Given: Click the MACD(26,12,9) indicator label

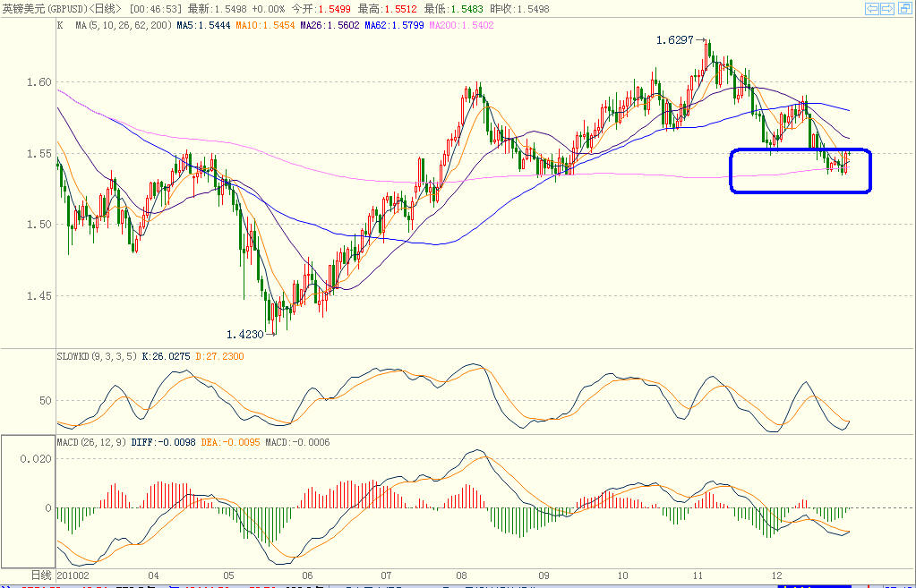Looking at the screenshot, I should coord(91,443).
